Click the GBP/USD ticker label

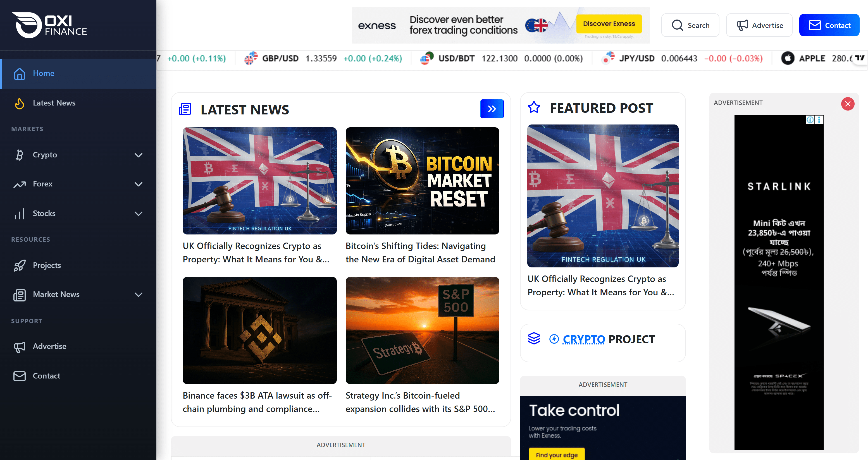(x=280, y=58)
